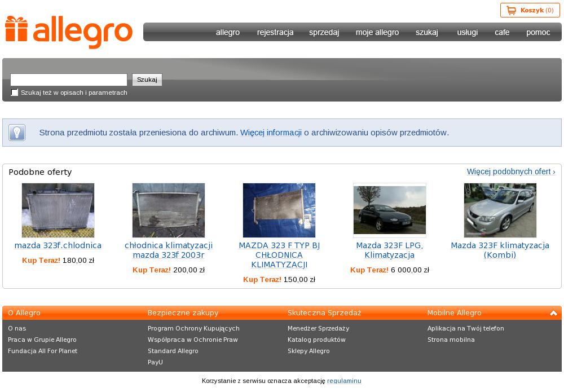Select usługi in the navigation bar
Screen dimensions: 564x392
pos(467,32)
